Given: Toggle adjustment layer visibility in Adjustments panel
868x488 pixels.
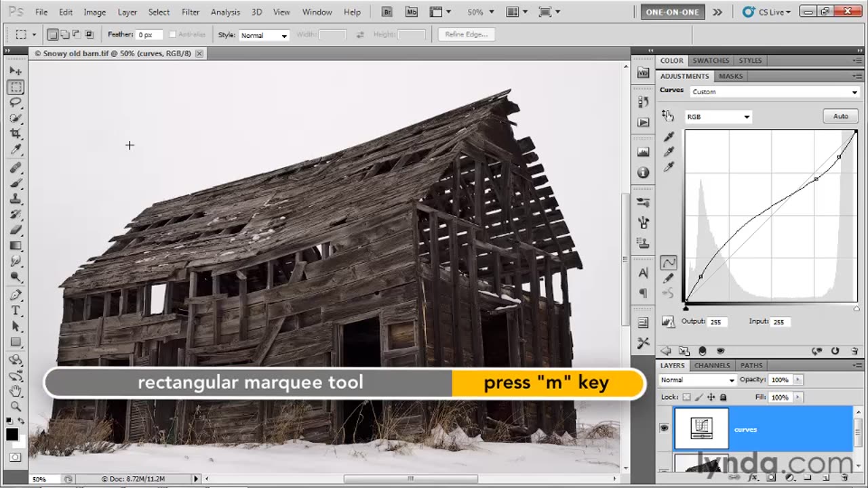Looking at the screenshot, I should coord(720,351).
